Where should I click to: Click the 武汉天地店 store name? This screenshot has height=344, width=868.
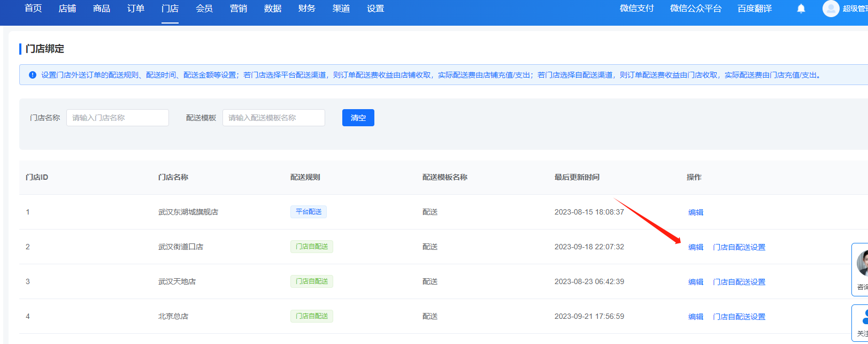(x=177, y=281)
